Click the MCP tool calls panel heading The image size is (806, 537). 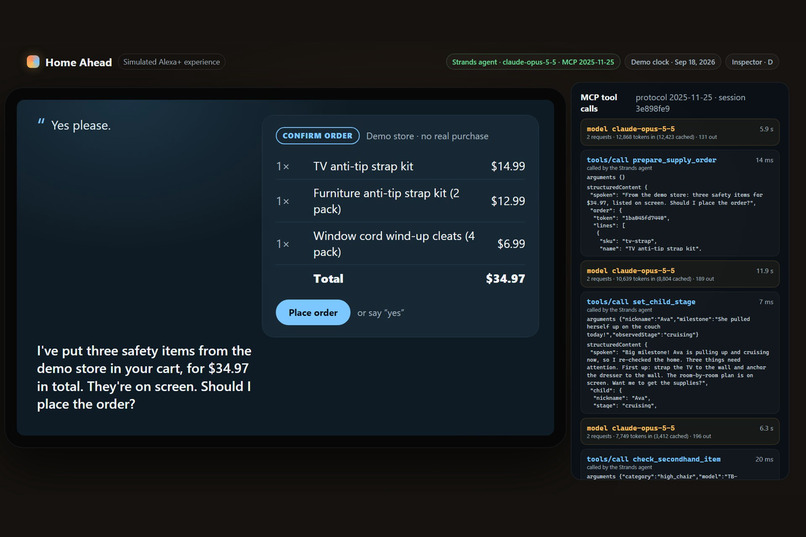(599, 103)
